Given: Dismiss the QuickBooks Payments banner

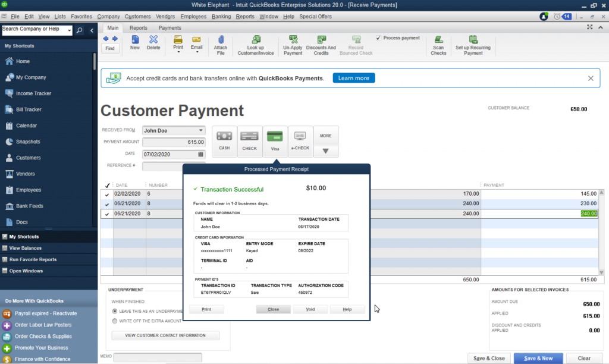Looking at the screenshot, I should (x=591, y=78).
